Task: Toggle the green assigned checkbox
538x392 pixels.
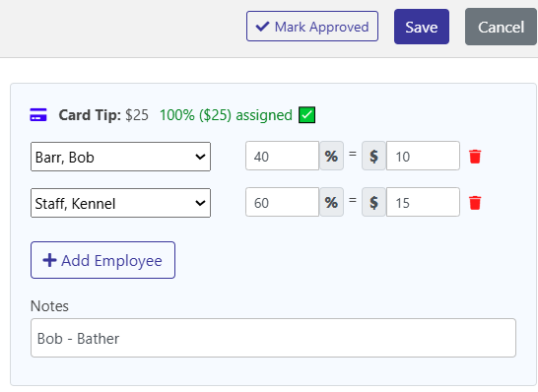Action: [307, 115]
